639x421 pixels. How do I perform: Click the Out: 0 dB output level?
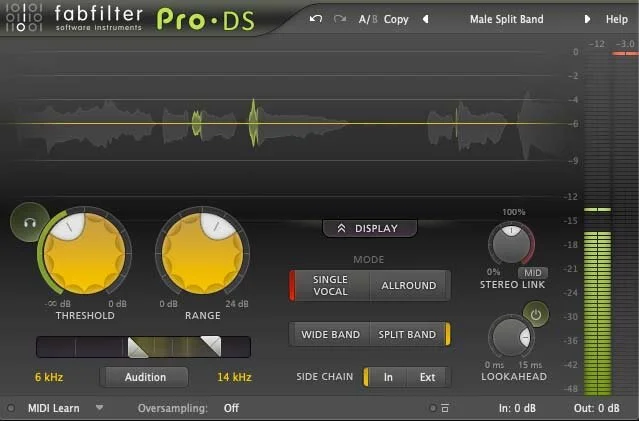[597, 408]
